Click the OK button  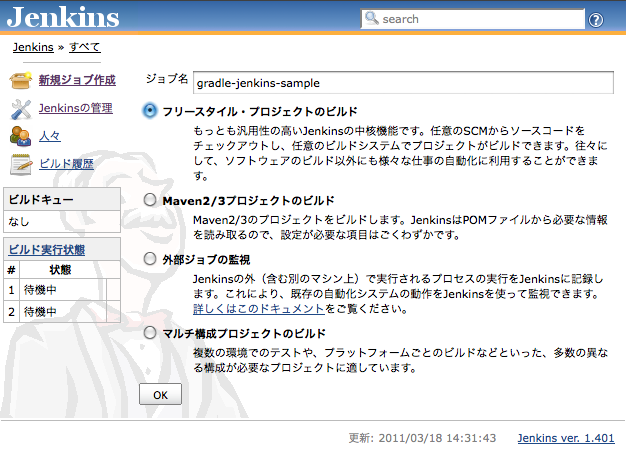[x=160, y=395]
